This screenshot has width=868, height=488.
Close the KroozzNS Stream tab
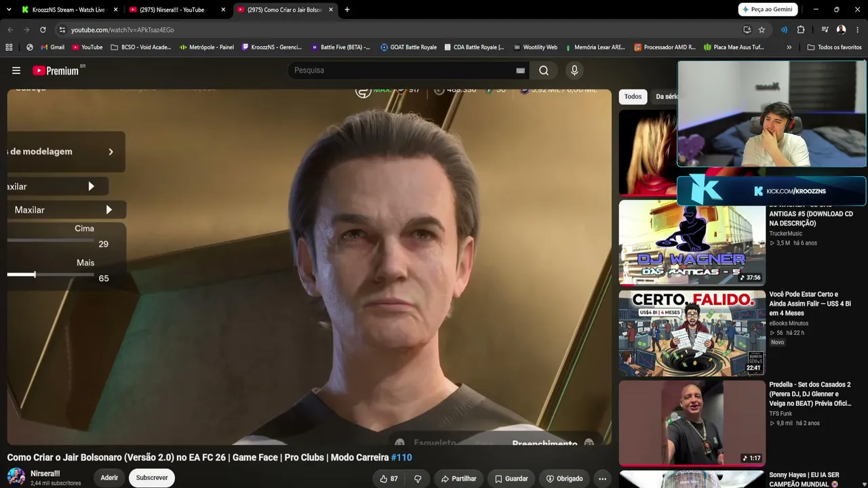[x=115, y=9]
